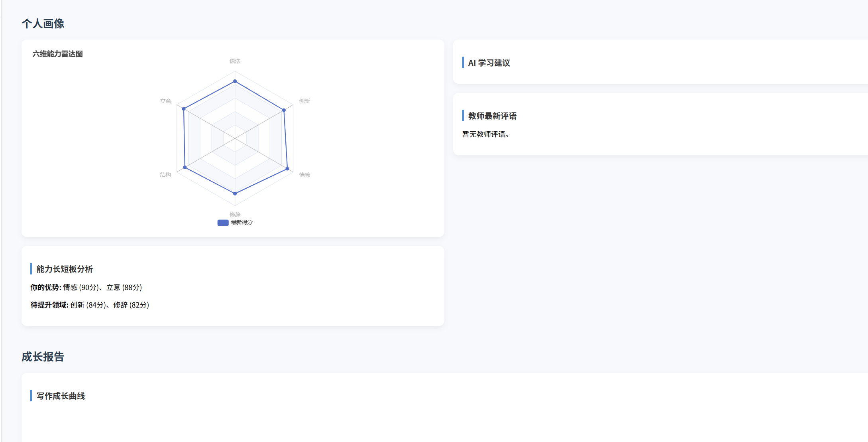Click the 写作成长曲线 heading
Image resolution: width=868 pixels, height=442 pixels.
(x=61, y=396)
